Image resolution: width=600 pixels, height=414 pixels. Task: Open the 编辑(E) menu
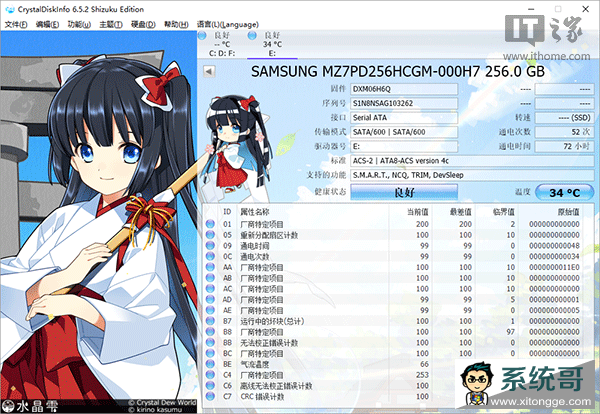(x=47, y=24)
